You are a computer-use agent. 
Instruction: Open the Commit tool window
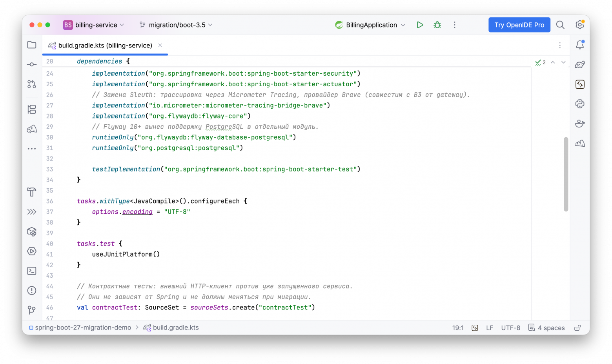point(32,64)
